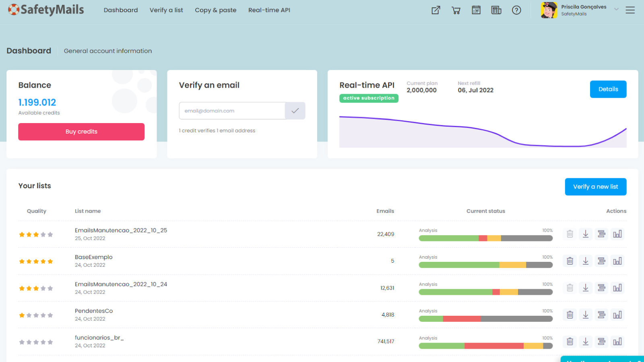The width and height of the screenshot is (644, 362).
Task: Click the shopping cart icon in header
Action: (x=456, y=10)
